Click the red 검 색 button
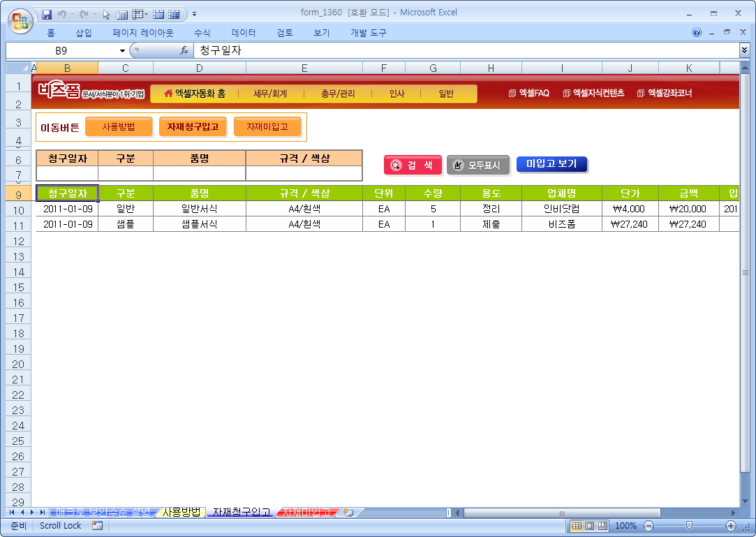 413,165
